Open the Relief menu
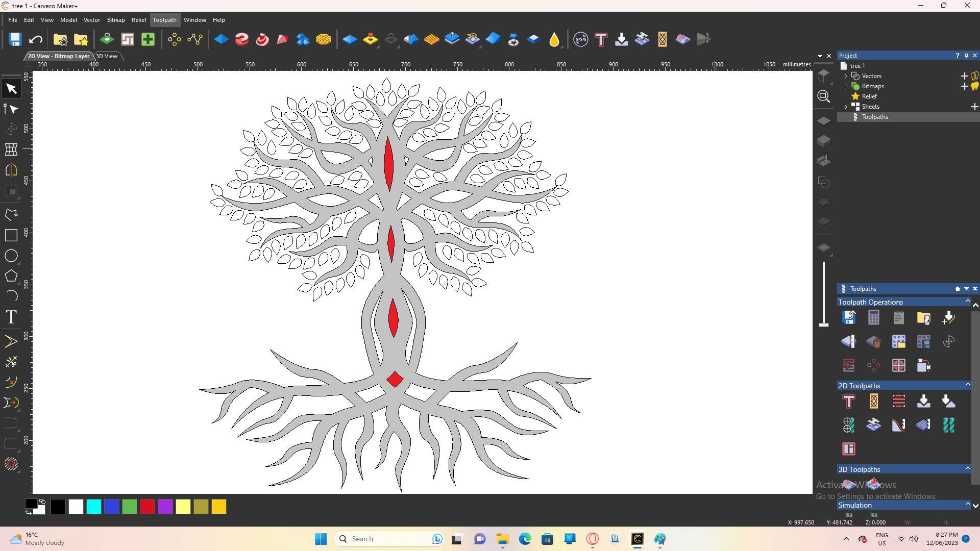The height and width of the screenshot is (551, 980). 138,20
